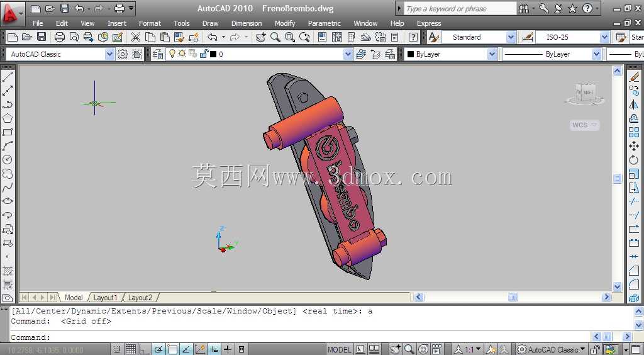Select the Erase tool in Modify toolbar
The image size is (644, 355).
[634, 77]
